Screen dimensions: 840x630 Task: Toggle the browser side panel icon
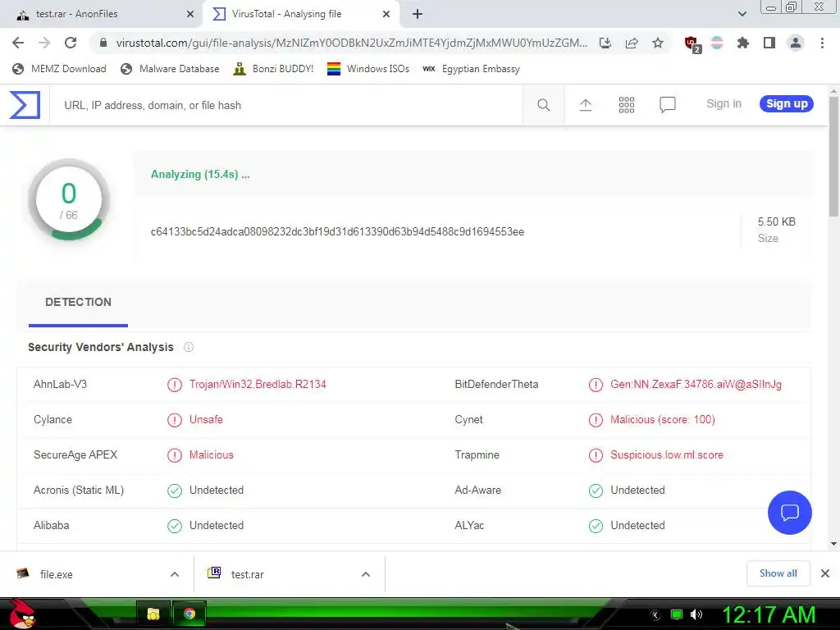point(769,43)
